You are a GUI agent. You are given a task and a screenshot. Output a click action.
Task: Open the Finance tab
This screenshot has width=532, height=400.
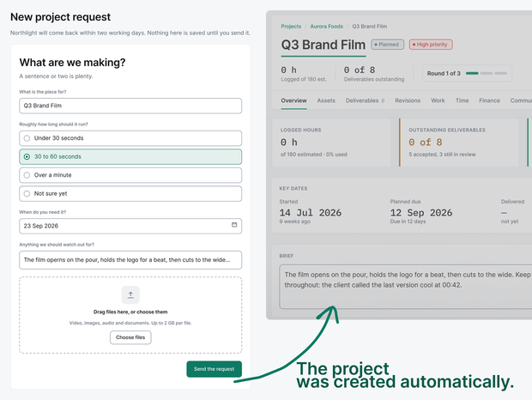pyautogui.click(x=489, y=100)
